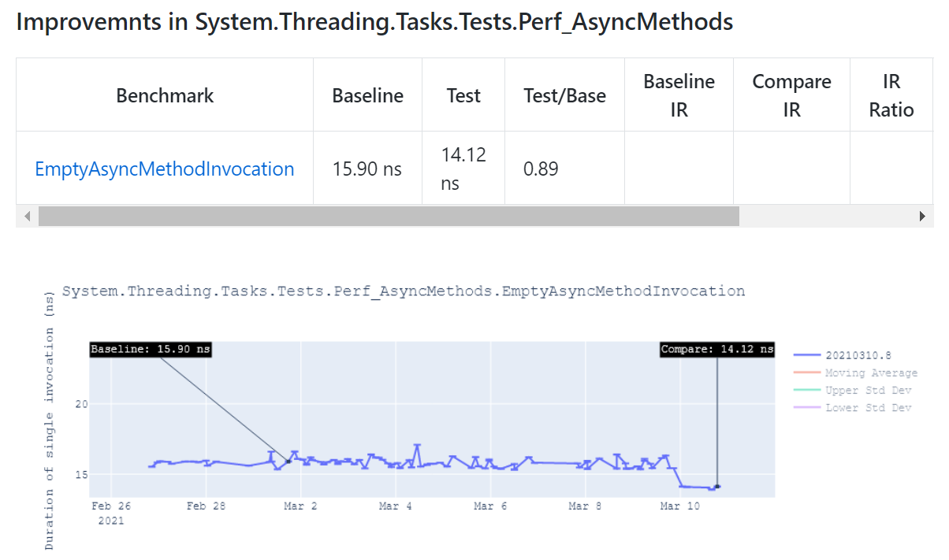Click the Baseline: 15.90 ns annotation label

(x=151, y=349)
